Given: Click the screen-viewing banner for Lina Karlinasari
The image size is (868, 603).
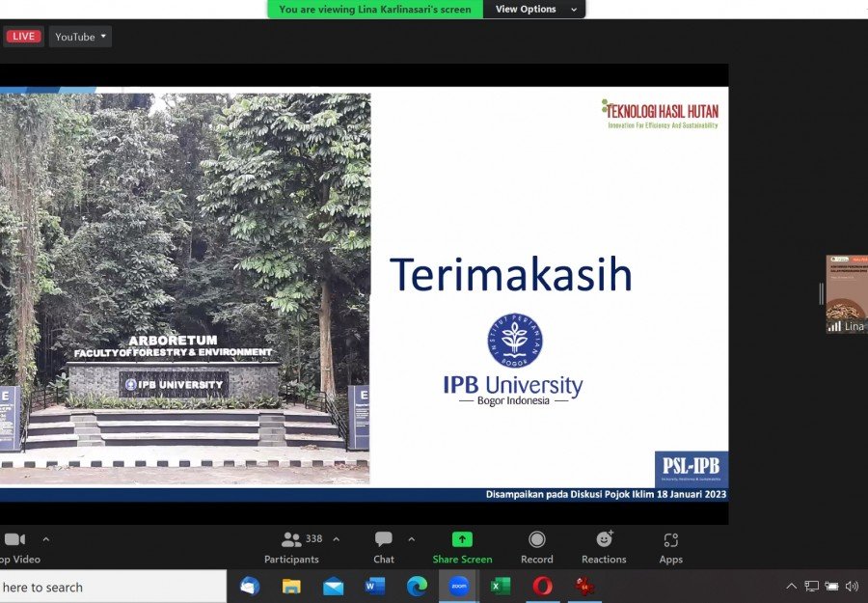Looking at the screenshot, I should (x=375, y=9).
